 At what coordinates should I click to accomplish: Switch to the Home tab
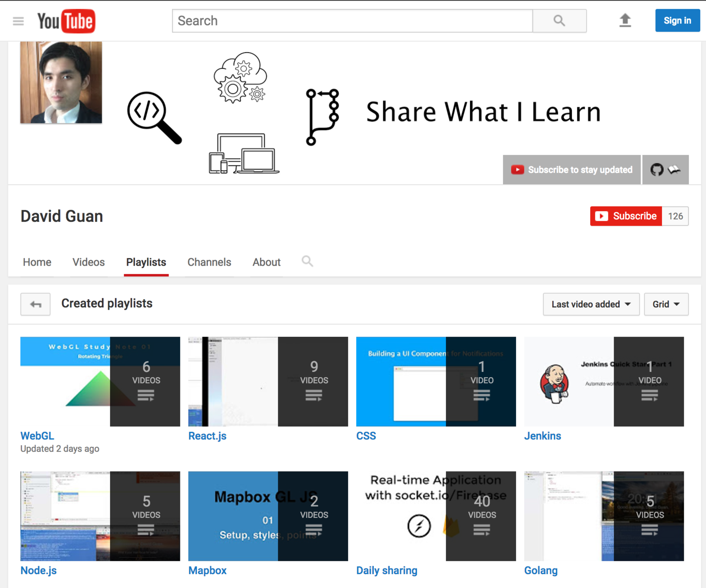point(37,262)
